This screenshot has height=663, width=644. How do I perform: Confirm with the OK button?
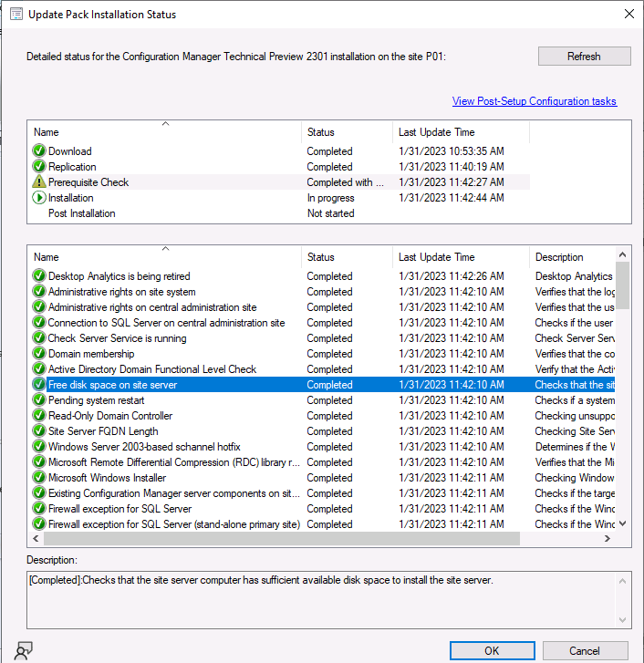click(x=492, y=650)
